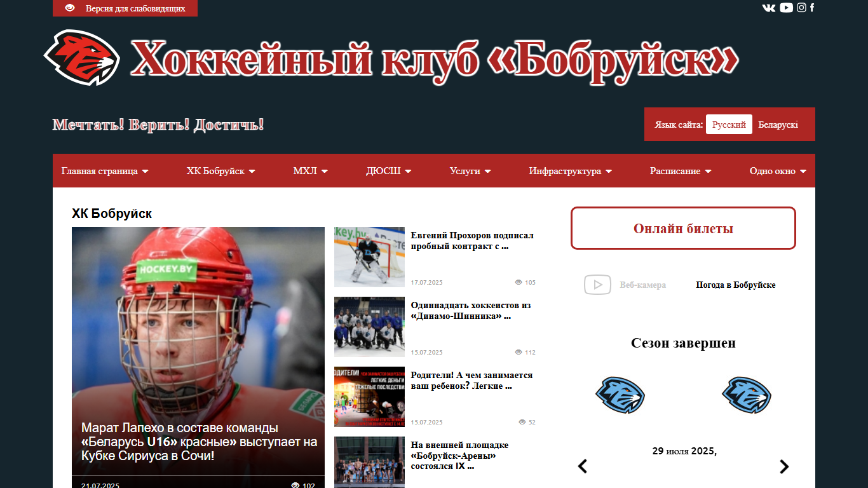Expand the ДЮСШ dropdown menu

388,171
